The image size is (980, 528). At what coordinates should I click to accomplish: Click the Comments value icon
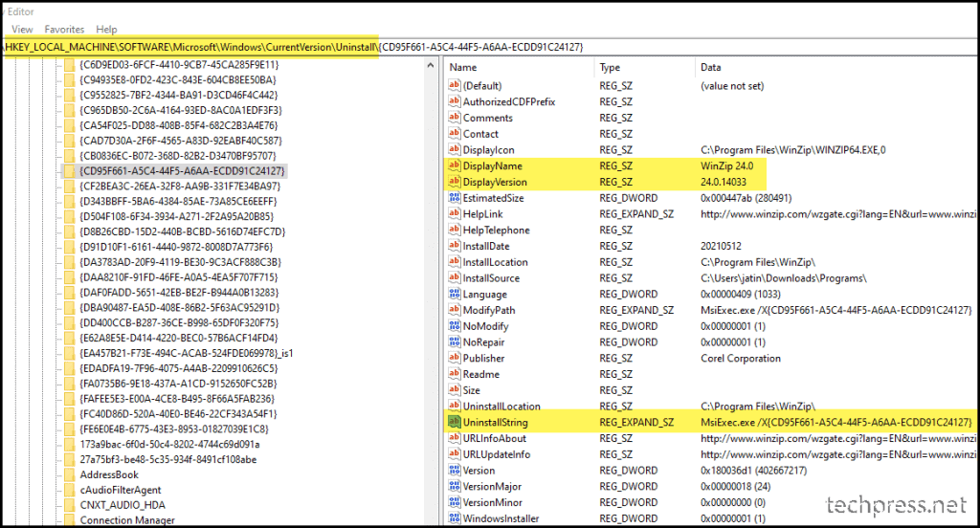coord(455,118)
